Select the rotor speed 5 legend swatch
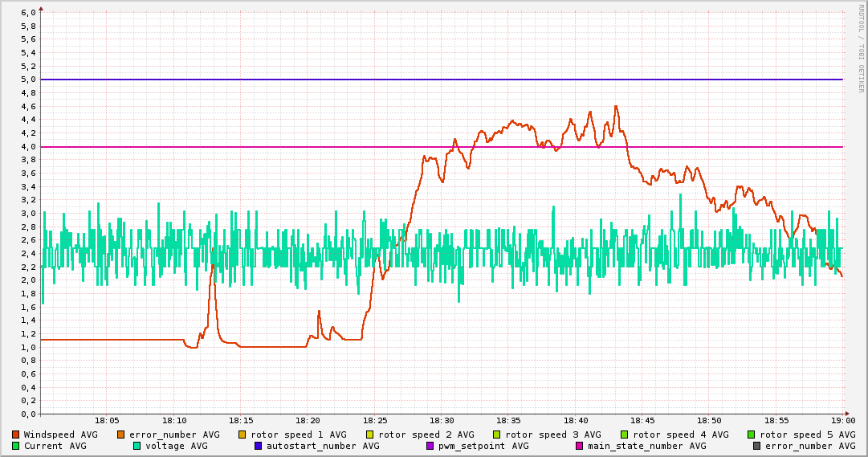The height and width of the screenshot is (457, 868). coord(752,435)
